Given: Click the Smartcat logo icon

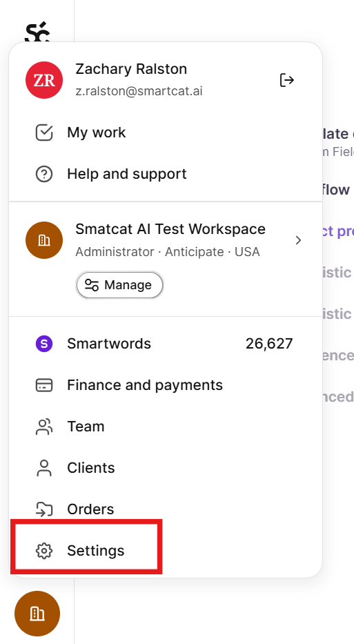Looking at the screenshot, I should [37, 32].
